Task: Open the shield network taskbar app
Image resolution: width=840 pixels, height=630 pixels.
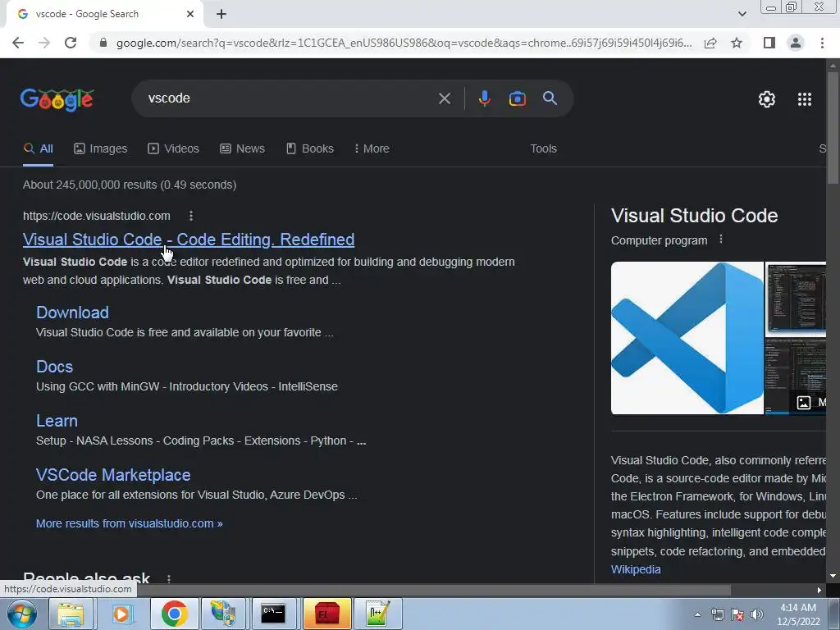Action: coord(223,614)
